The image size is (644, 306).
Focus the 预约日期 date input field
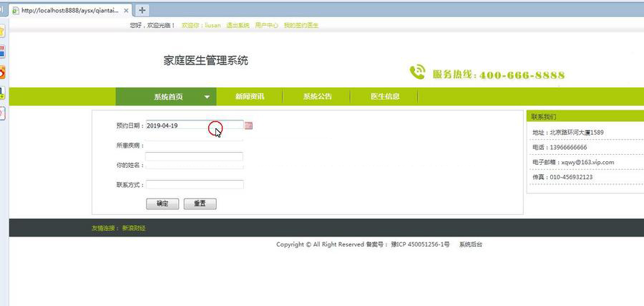pos(195,125)
